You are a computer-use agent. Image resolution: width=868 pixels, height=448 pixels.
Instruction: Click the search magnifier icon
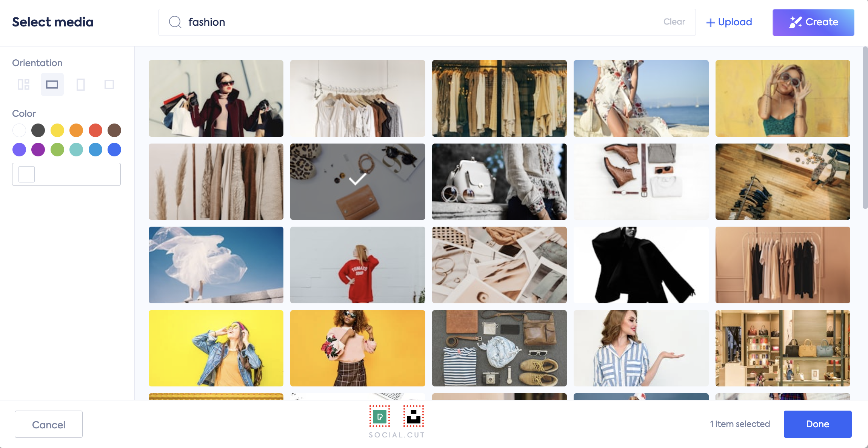click(175, 22)
